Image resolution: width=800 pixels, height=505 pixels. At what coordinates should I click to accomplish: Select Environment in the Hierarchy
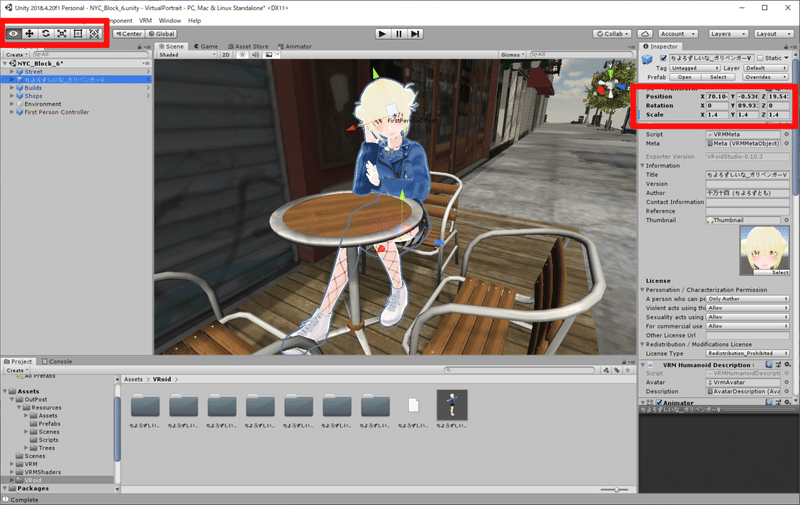(x=43, y=104)
